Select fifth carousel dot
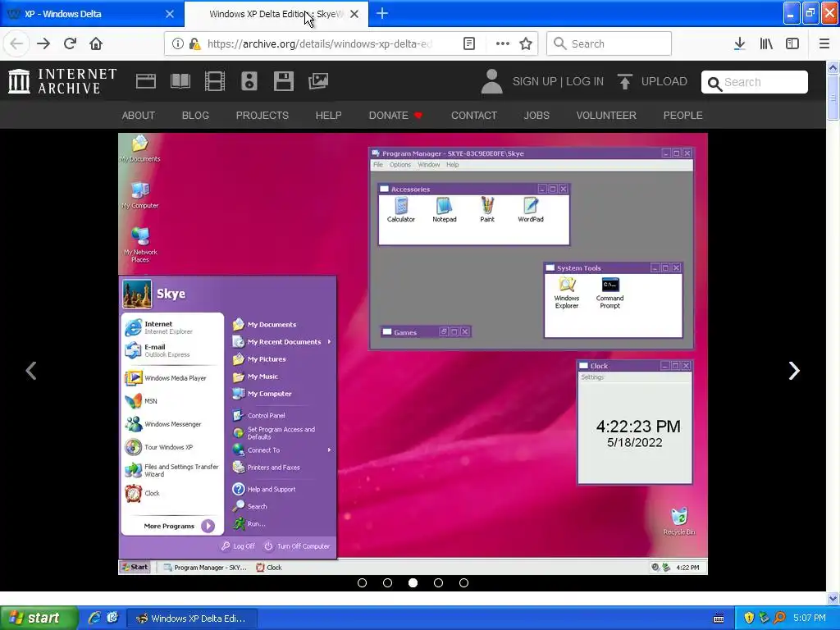Viewport: 840px width, 630px height. coord(464,583)
